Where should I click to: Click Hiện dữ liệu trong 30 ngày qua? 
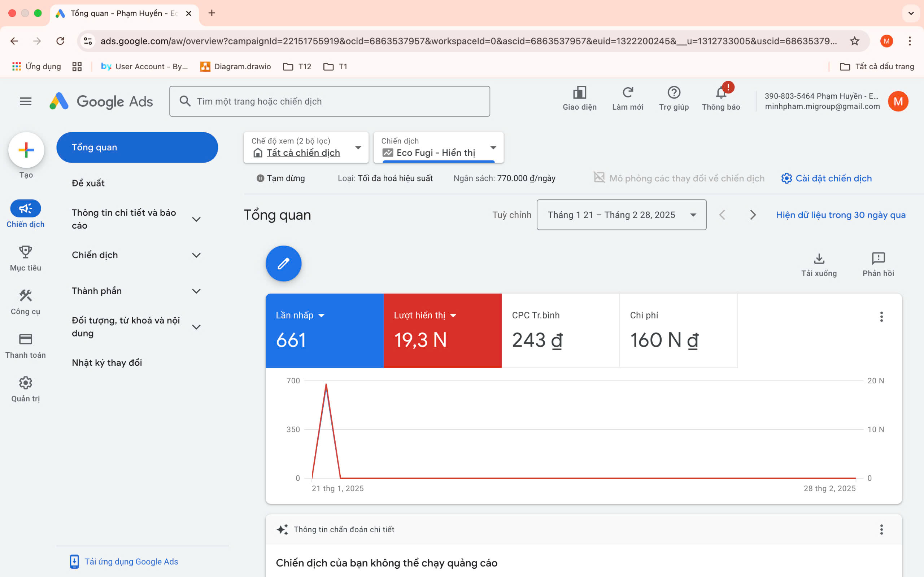coord(840,215)
